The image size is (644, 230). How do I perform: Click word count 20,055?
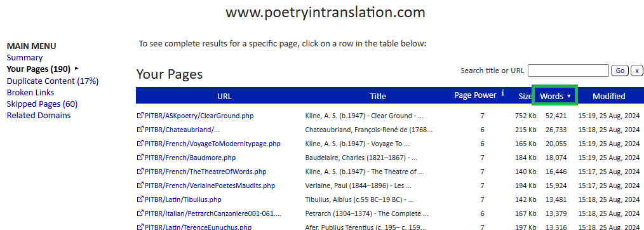[556, 144]
